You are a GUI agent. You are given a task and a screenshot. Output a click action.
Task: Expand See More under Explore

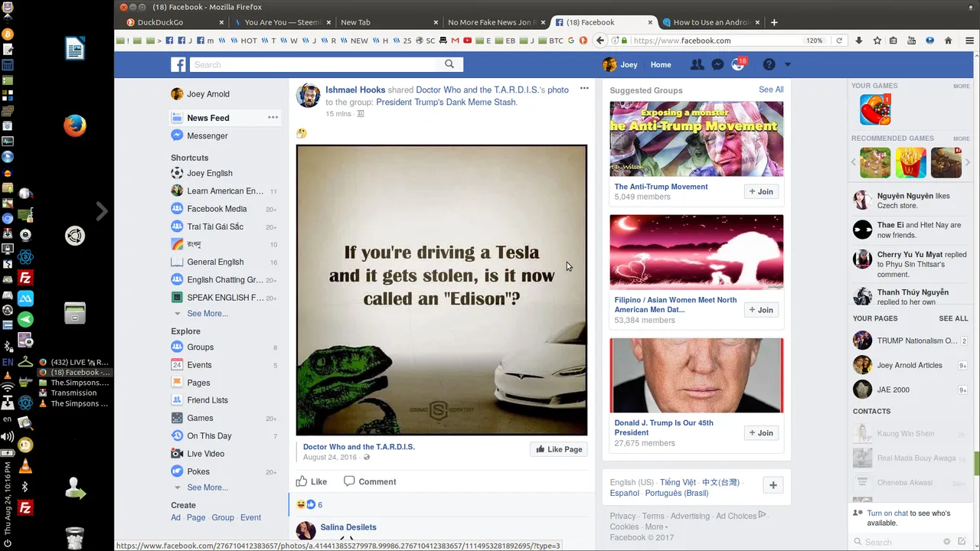click(207, 487)
